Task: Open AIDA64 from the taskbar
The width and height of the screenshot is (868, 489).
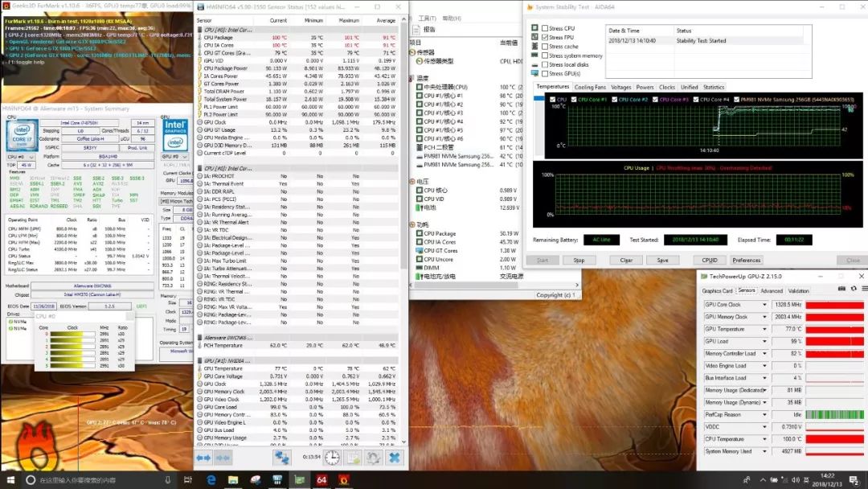Action: coord(321,480)
